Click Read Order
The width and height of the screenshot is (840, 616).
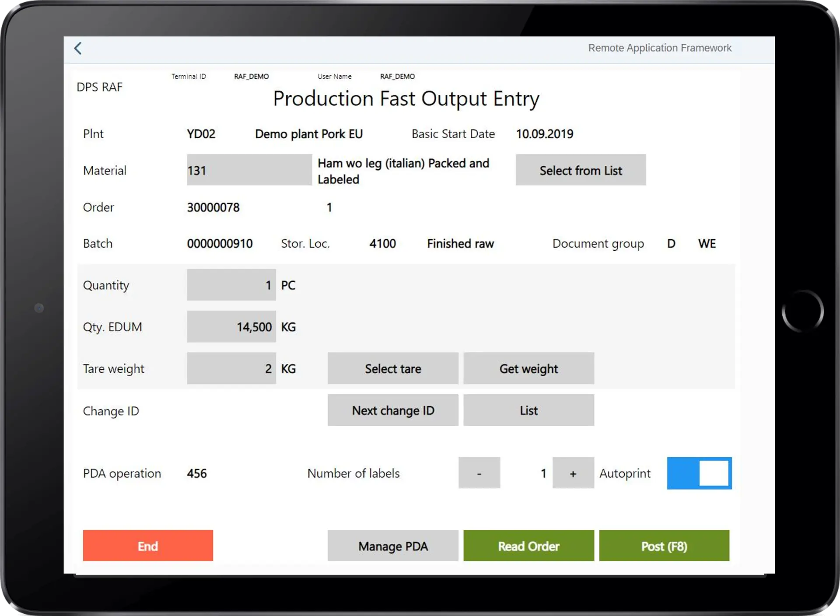coord(528,546)
